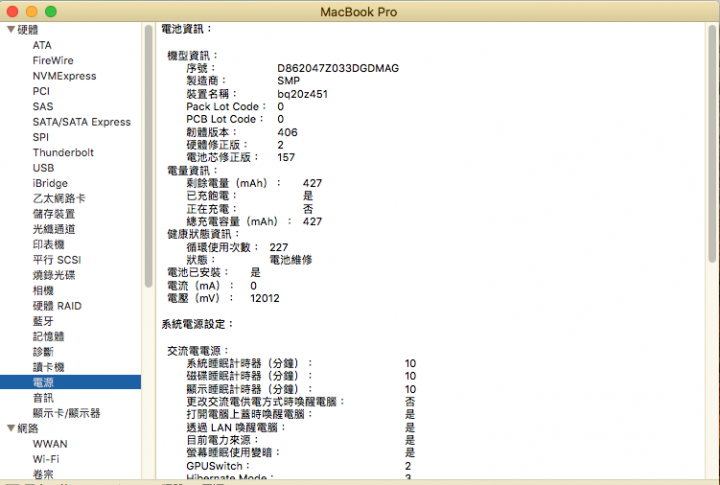720x485 pixels.
Task: Select SAS in the hardware list
Action: click(43, 106)
